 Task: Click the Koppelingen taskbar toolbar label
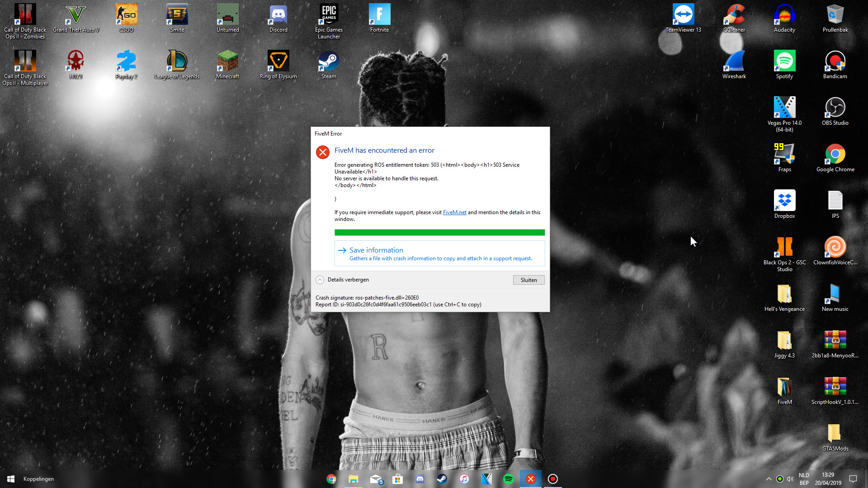click(x=38, y=479)
